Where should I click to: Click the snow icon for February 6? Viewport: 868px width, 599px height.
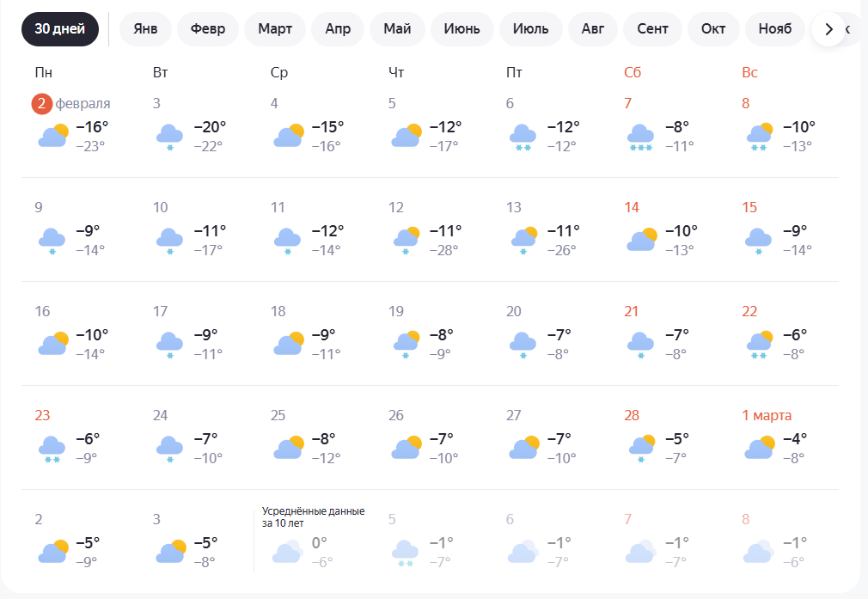click(523, 137)
